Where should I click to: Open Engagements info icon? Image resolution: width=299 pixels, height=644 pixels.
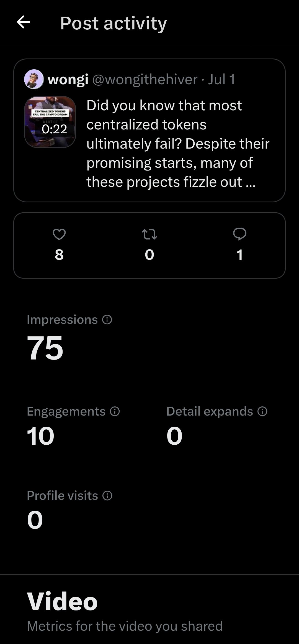[115, 411]
